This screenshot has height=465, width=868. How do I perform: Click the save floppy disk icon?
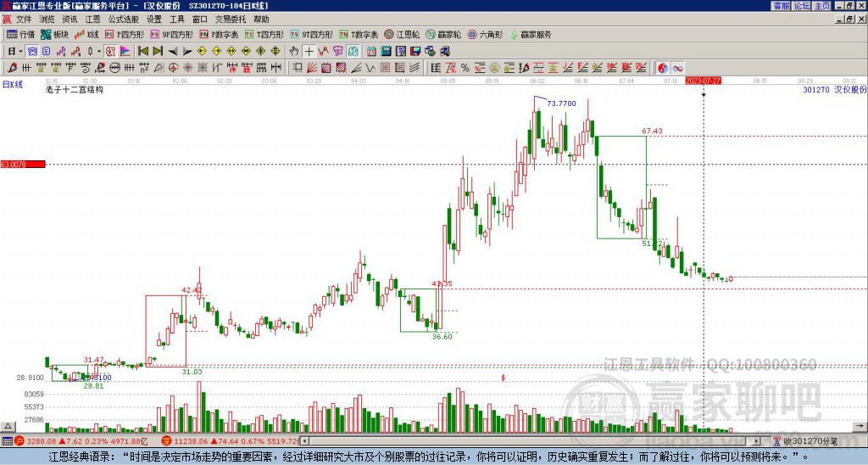click(x=415, y=52)
